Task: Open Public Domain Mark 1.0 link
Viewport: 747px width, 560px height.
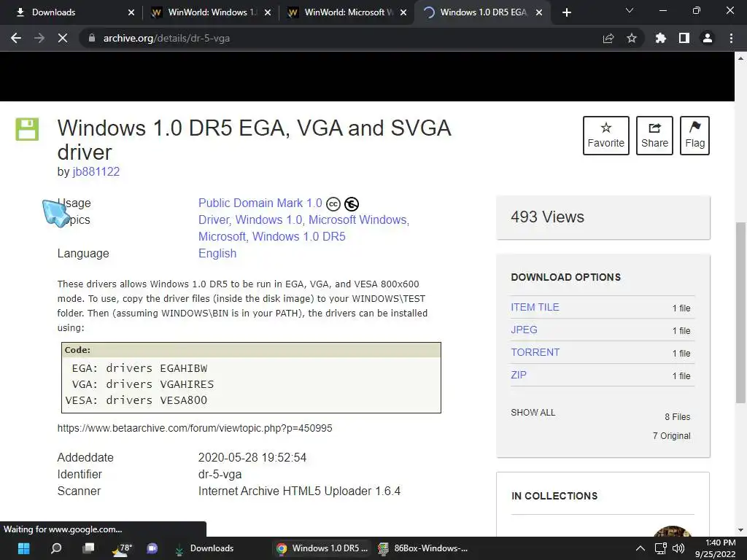Action: pyautogui.click(x=260, y=203)
